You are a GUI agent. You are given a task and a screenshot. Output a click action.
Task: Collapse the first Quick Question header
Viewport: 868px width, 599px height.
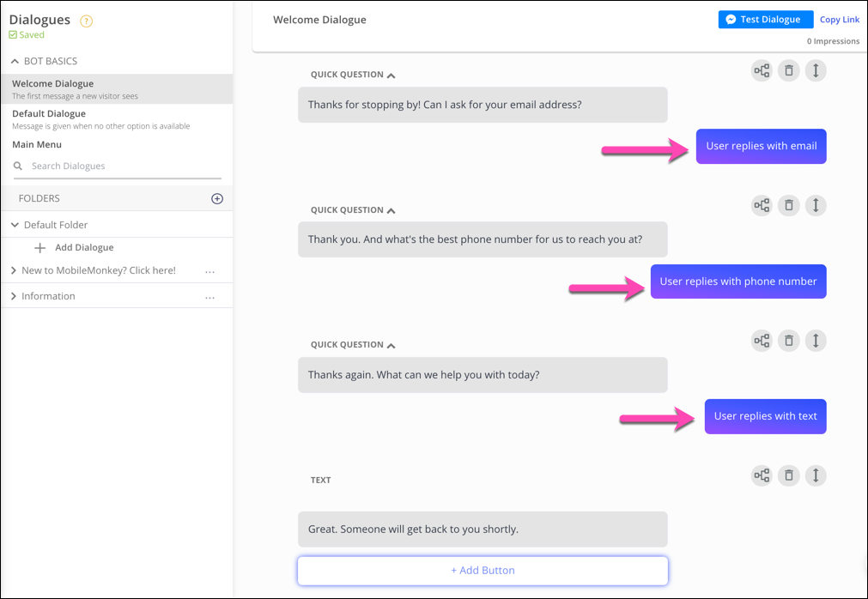click(391, 76)
